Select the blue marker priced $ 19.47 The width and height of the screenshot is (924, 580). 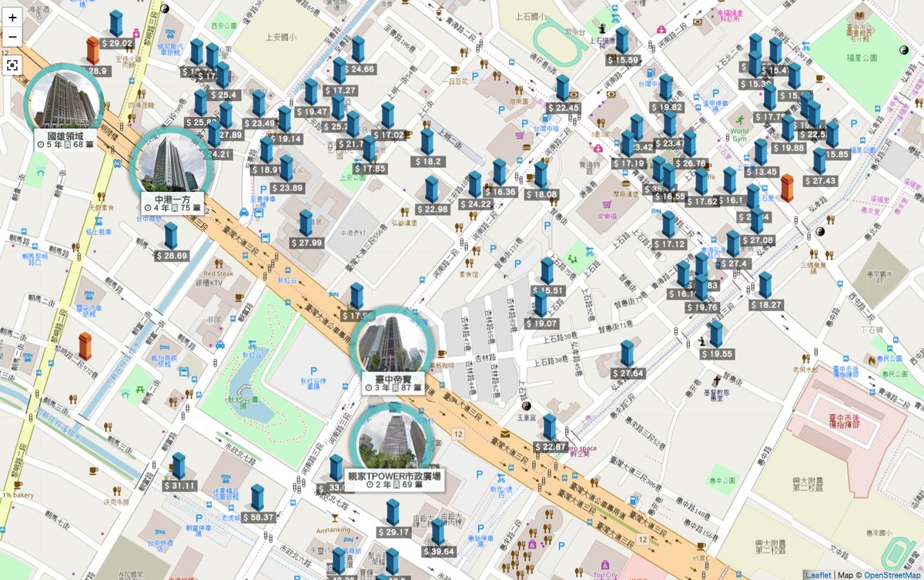coord(310,92)
